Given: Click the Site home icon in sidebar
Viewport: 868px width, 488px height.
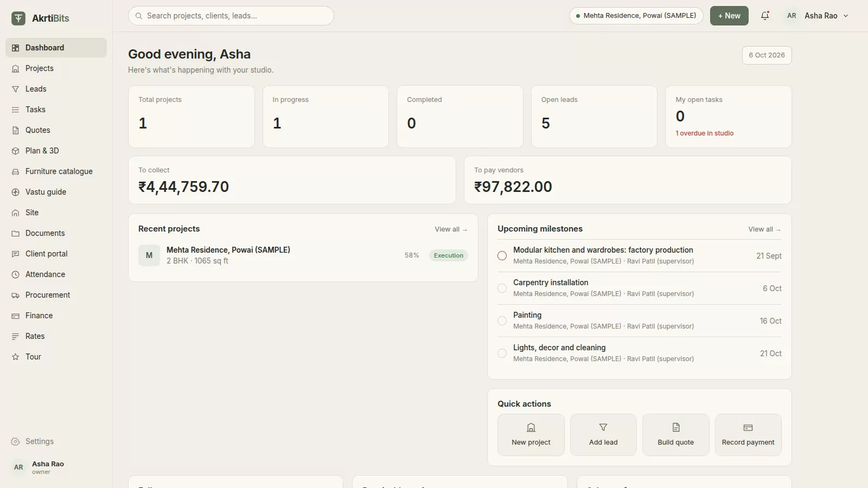Looking at the screenshot, I should pos(16,213).
